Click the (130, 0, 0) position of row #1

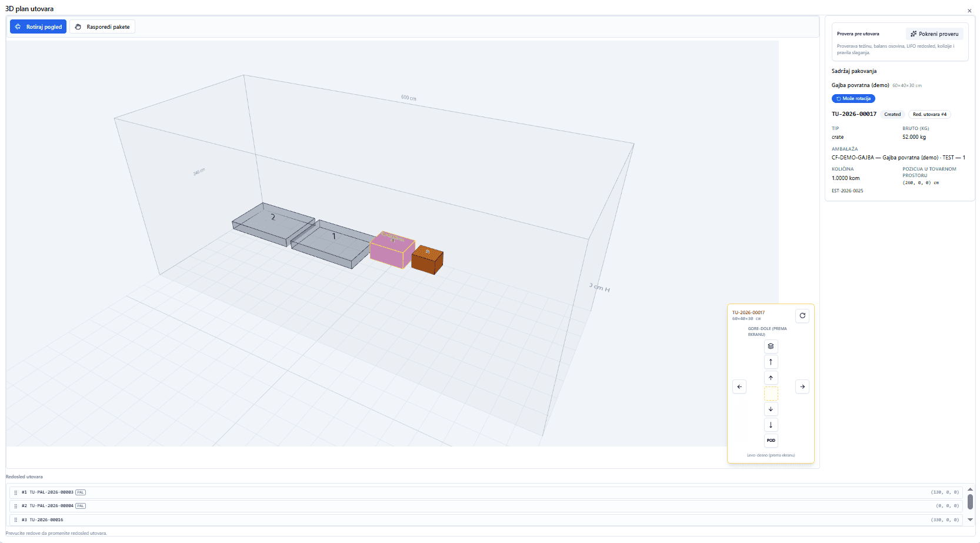[945, 492]
